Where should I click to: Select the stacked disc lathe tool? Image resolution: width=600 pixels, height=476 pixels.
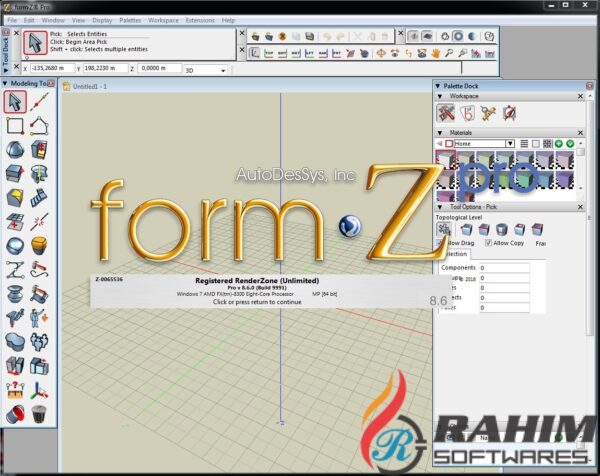coord(15,294)
